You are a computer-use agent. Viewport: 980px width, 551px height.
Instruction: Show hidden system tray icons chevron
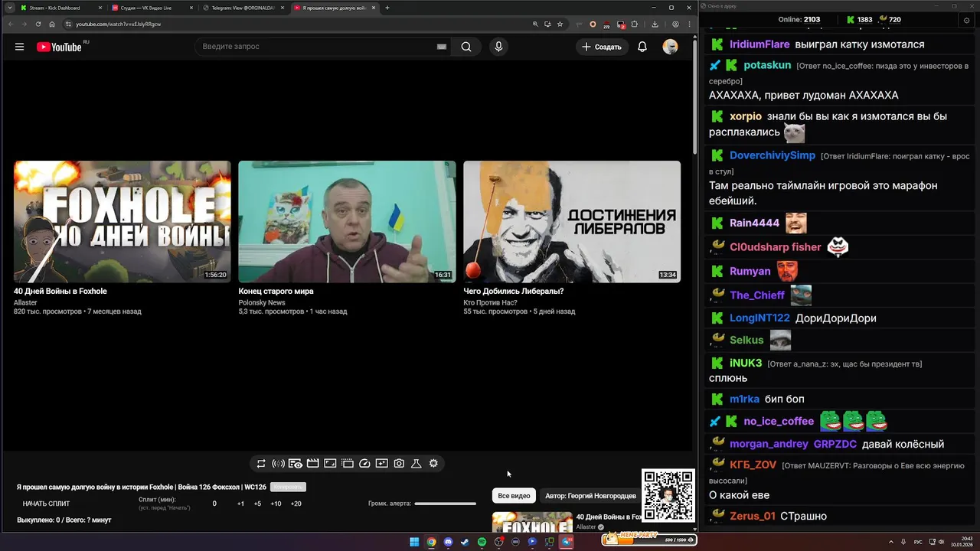[891, 542]
